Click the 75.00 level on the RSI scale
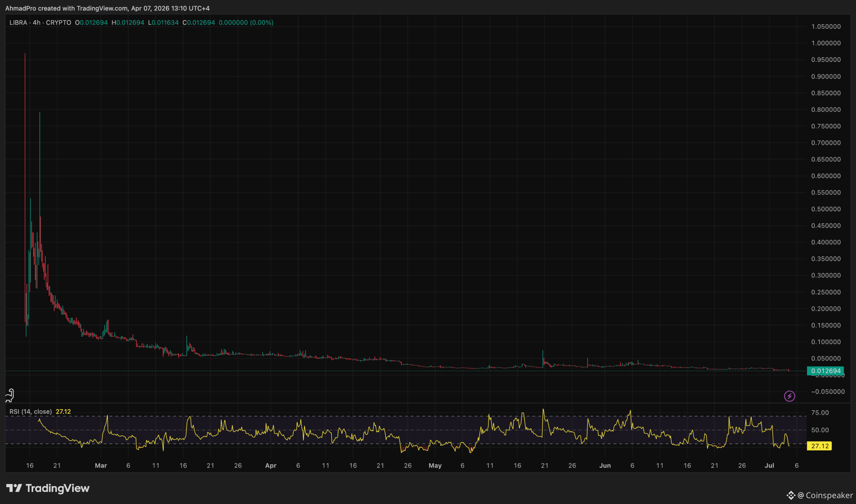Image resolution: width=856 pixels, height=504 pixels. tap(820, 412)
